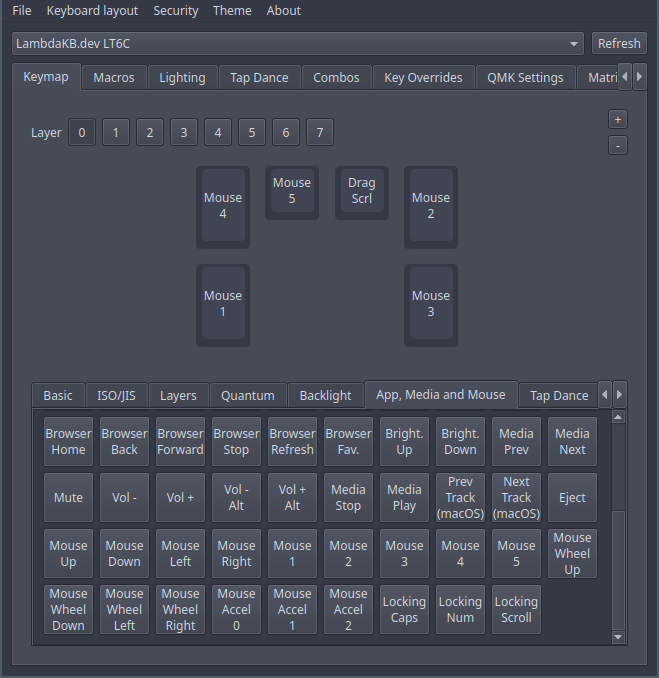Select the Mouse 3 key on keyboard layout

(x=431, y=304)
